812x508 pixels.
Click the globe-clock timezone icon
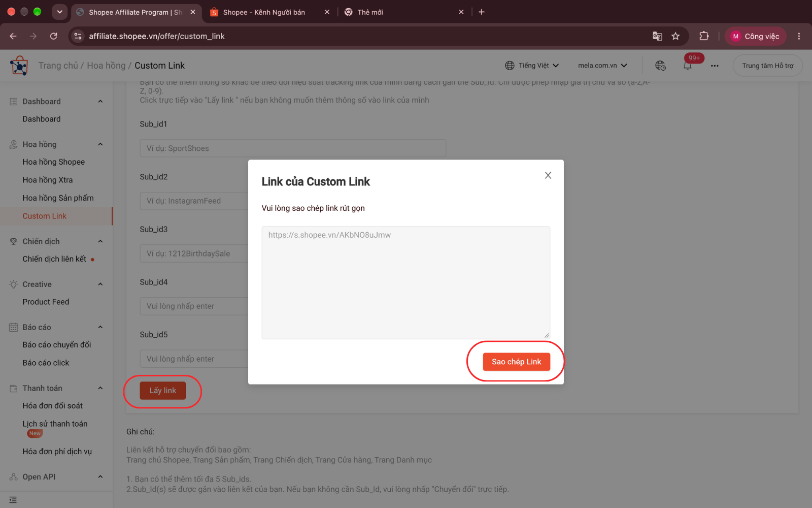tap(660, 66)
